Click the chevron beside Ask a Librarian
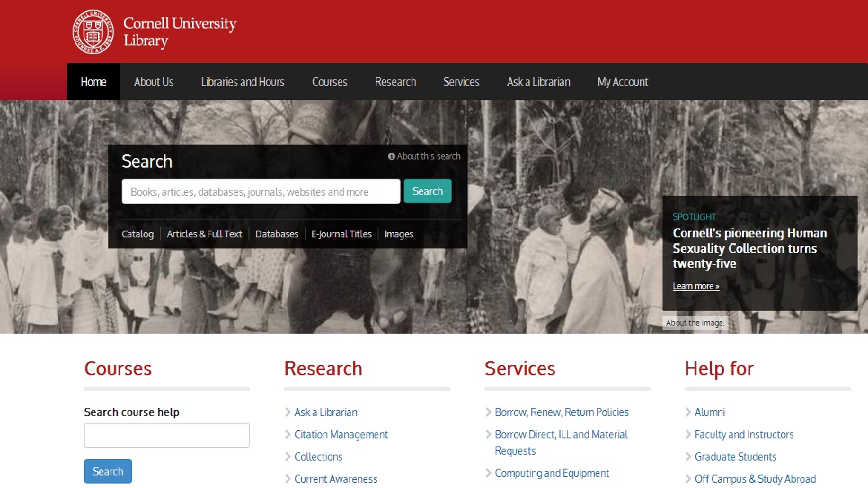Viewport: 868px width, 488px height. click(x=287, y=412)
